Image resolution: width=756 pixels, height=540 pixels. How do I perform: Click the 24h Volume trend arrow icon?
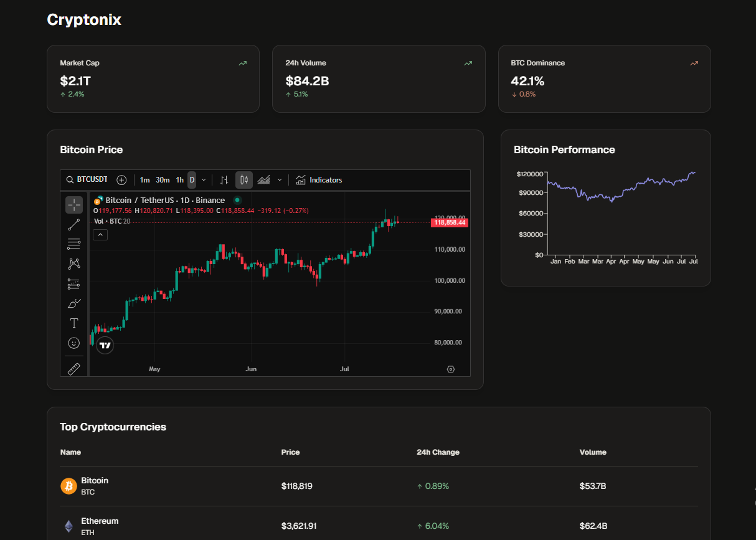[x=468, y=64]
